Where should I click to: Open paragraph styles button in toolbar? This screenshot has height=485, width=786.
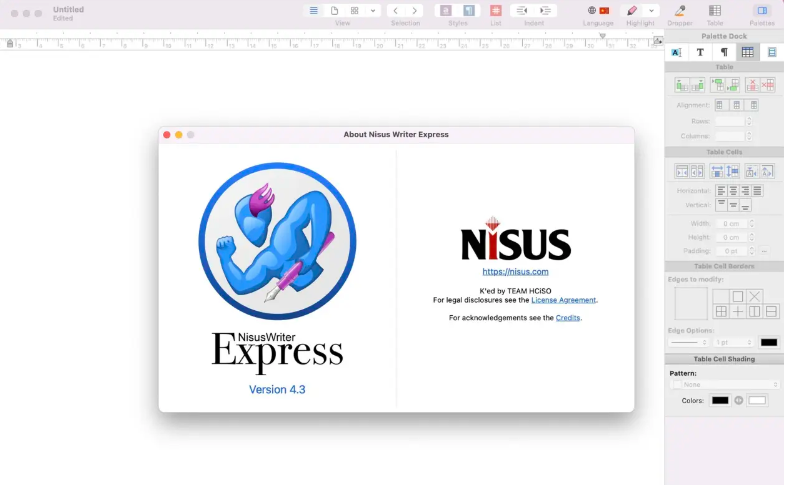[469, 11]
